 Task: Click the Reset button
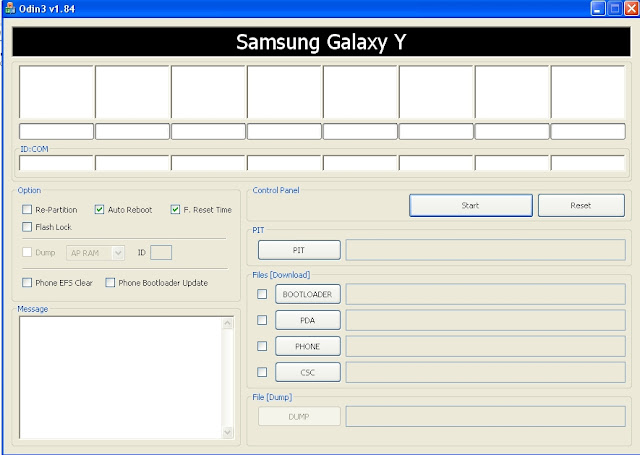(x=581, y=205)
